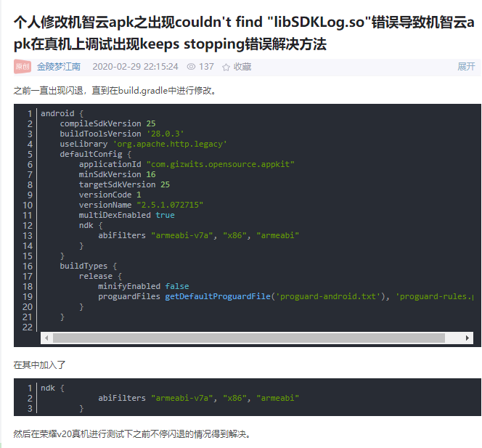Click the eye views icon
The image size is (482, 448).
point(191,66)
